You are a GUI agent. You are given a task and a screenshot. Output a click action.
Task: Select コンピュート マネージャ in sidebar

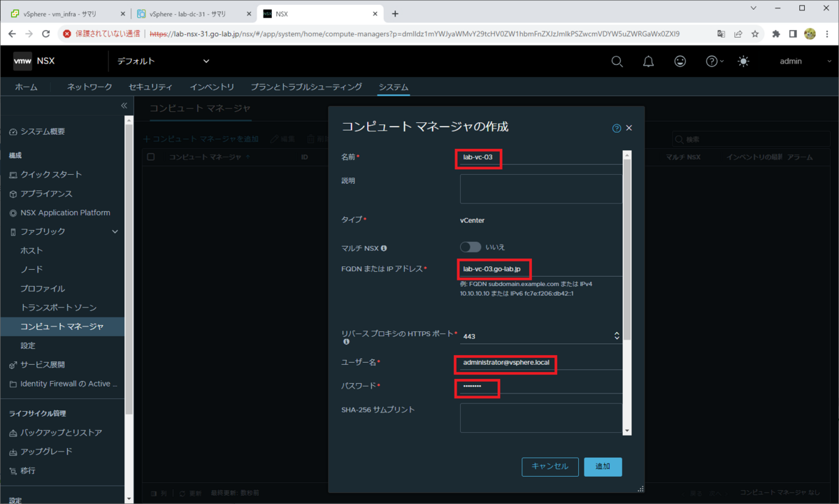pos(62,326)
